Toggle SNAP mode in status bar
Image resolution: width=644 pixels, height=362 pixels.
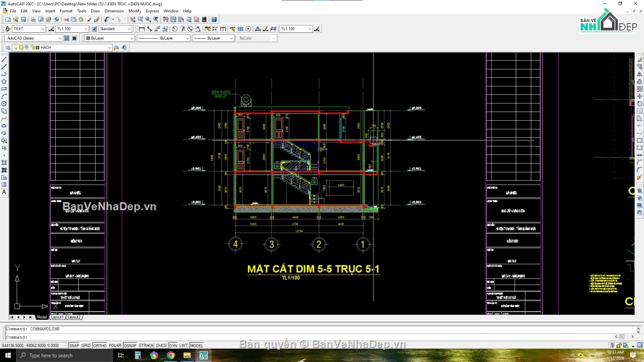(x=74, y=346)
